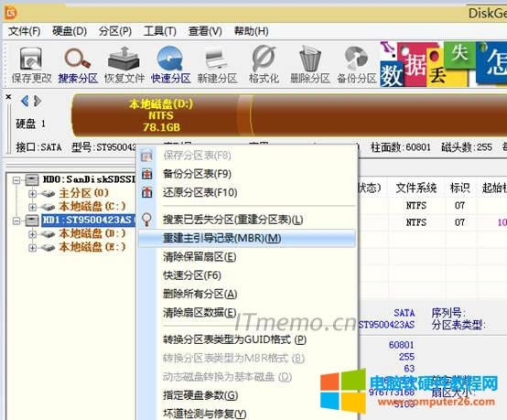Click the 磁头数:255 text in disk info
This screenshot has width=507, height=420.
click(467, 147)
